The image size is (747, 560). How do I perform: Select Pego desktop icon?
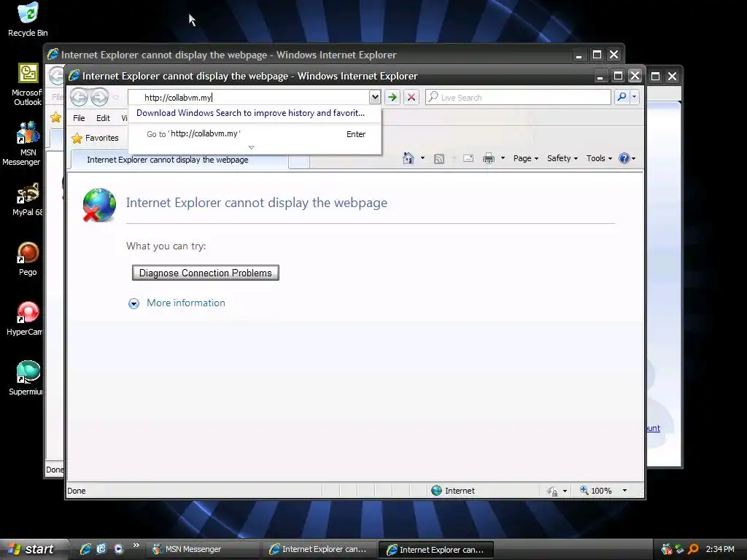tap(28, 259)
